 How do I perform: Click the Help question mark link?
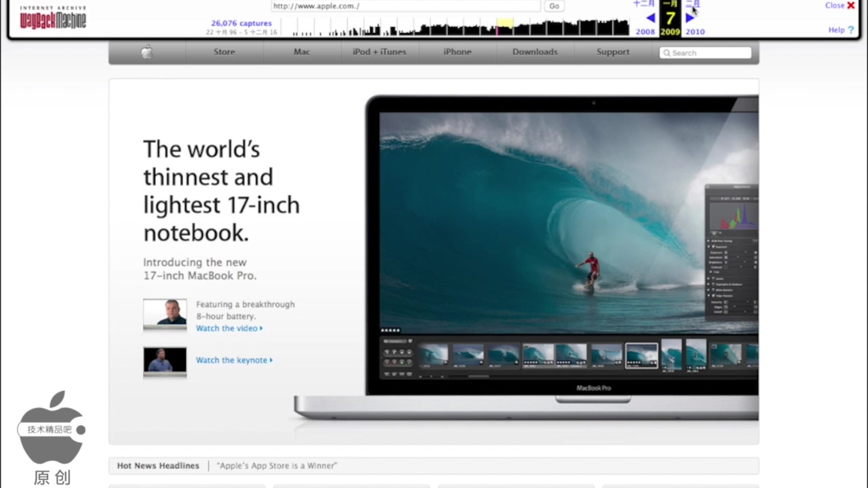(x=841, y=30)
